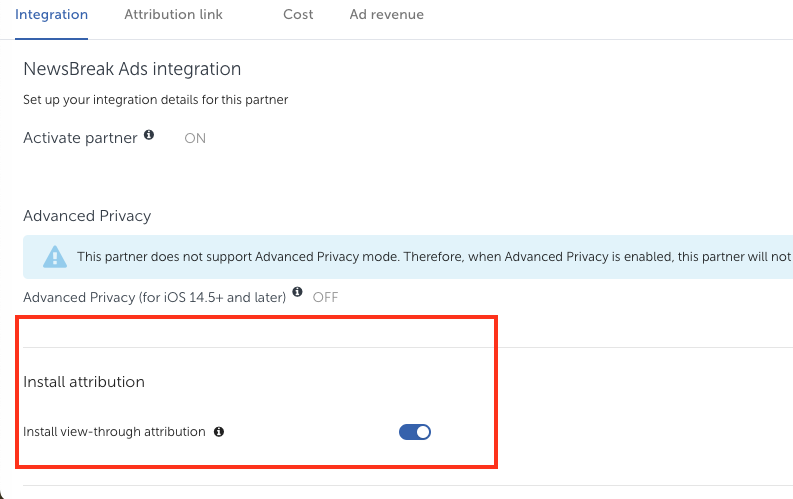Click the Activate partner ON status
793x499 pixels.
point(195,138)
